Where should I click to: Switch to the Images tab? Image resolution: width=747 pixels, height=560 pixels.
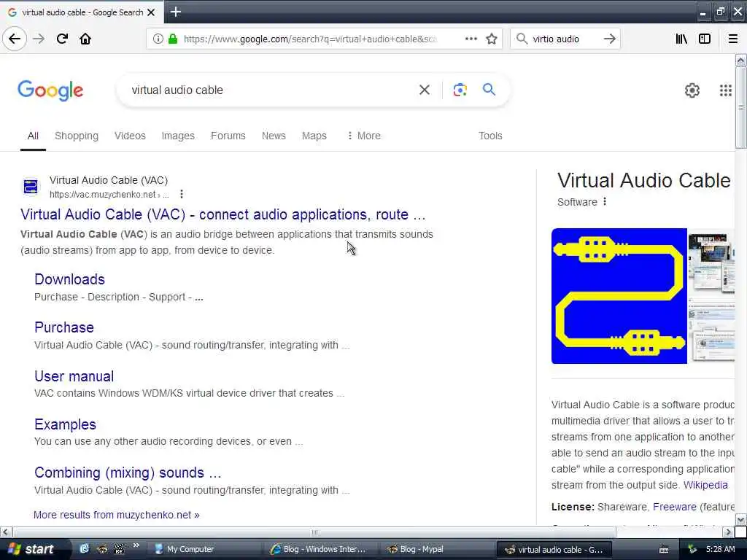(x=178, y=136)
